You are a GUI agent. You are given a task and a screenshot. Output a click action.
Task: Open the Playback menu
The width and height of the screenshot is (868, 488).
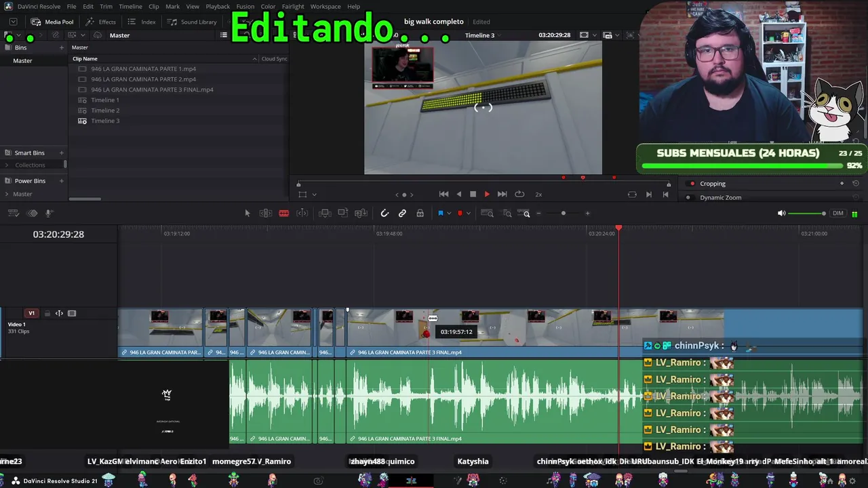pos(218,7)
